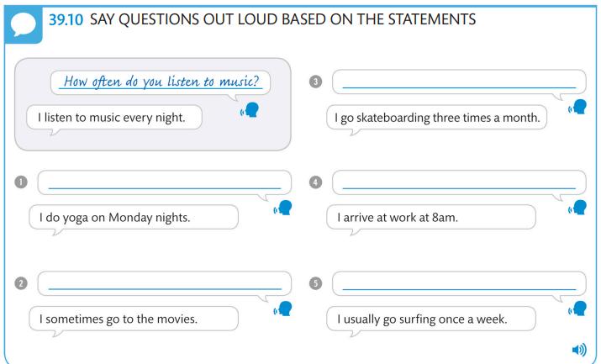
Task: Click the speaking head icon for question 5
Action: [577, 308]
